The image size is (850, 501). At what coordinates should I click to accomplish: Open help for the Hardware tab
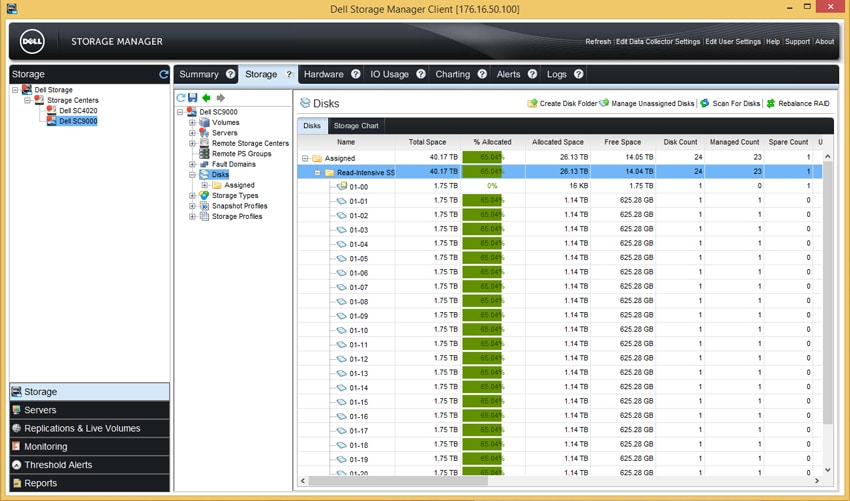(x=356, y=74)
